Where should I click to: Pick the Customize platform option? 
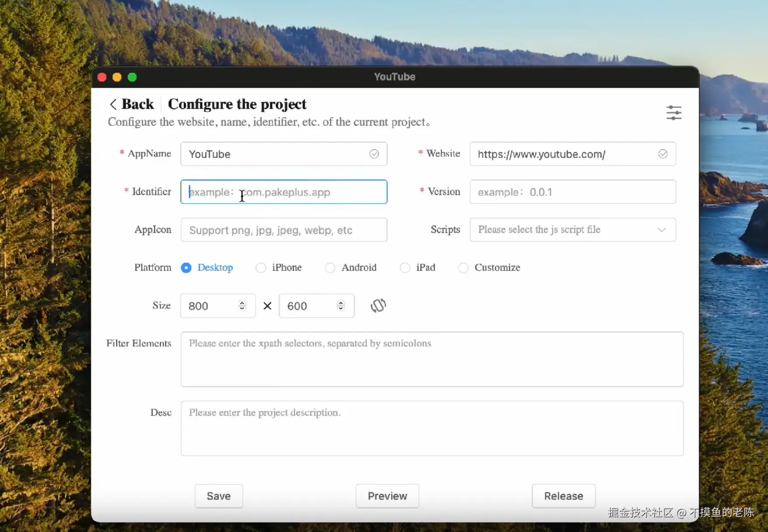click(x=463, y=267)
